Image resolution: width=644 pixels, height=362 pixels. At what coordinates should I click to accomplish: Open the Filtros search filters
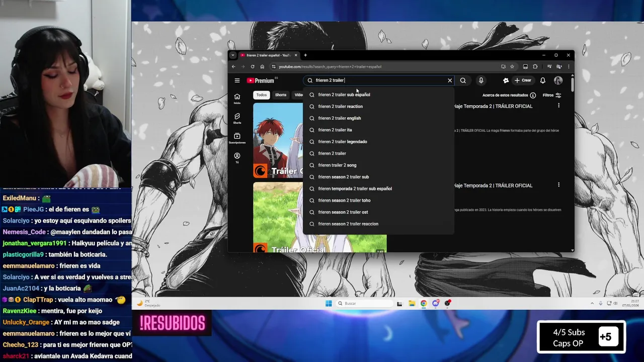551,95
